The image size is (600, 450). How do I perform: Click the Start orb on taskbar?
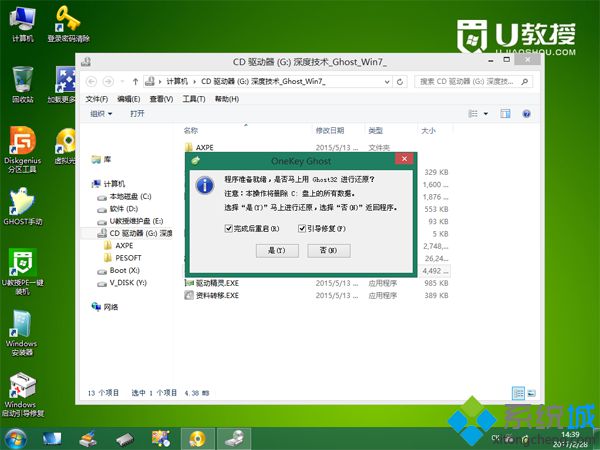(x=15, y=439)
